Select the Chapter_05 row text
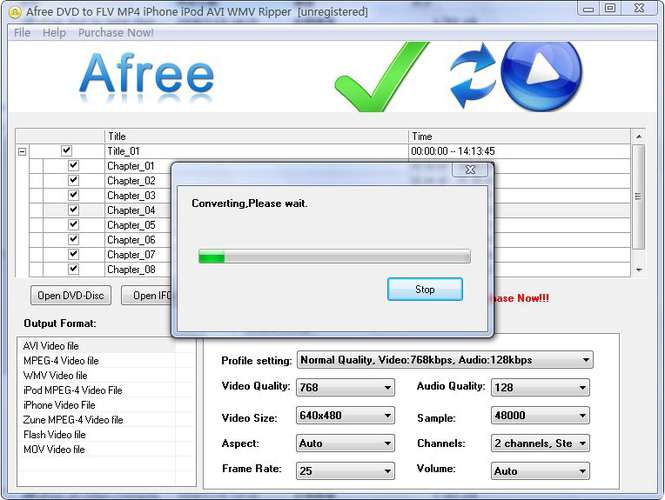The image size is (665, 500). [131, 225]
